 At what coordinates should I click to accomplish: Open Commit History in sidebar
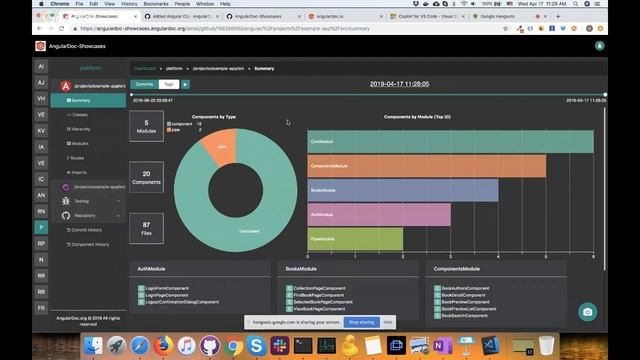click(84, 230)
